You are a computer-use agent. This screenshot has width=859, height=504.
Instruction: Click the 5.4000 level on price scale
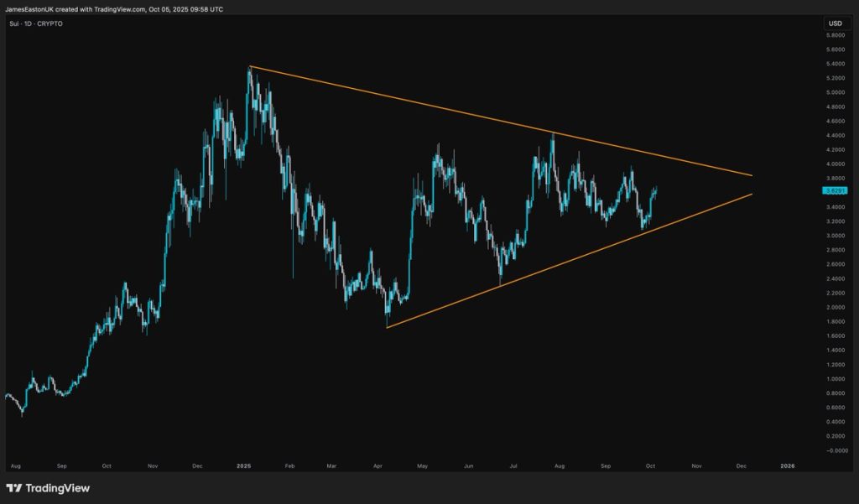point(835,64)
